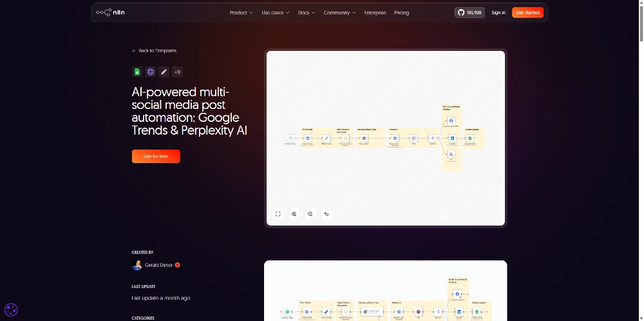
Task: Click the n8n logo in the navbar
Action: [109, 12]
